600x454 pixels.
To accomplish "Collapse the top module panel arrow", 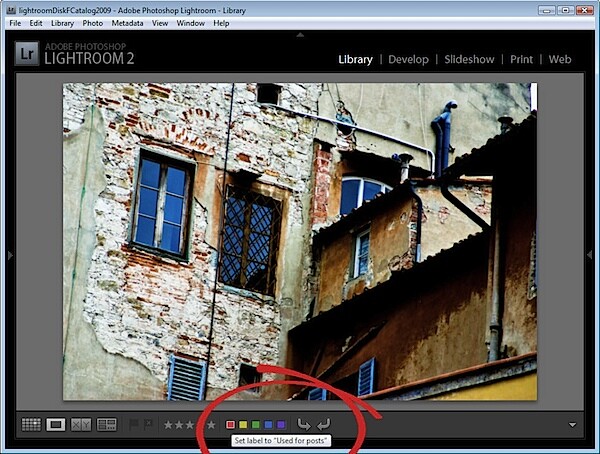I will 300,35.
